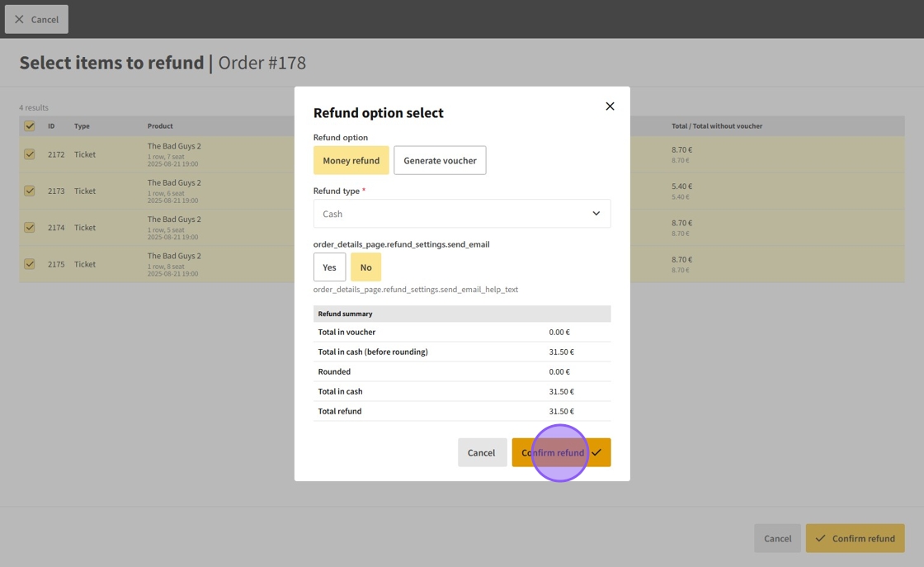Uncheck the checkbox for ticket 2173
This screenshot has height=567, width=924.
30,191
